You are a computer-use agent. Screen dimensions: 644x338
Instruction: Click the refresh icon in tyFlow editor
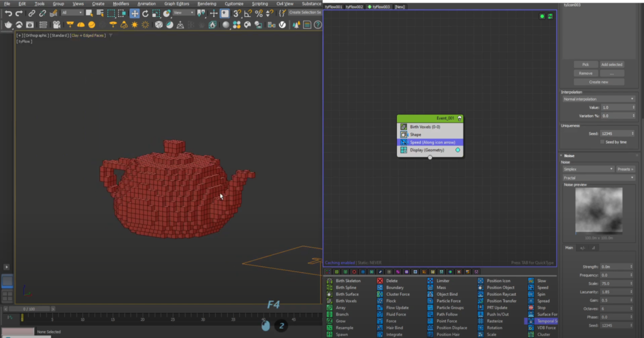coord(550,16)
